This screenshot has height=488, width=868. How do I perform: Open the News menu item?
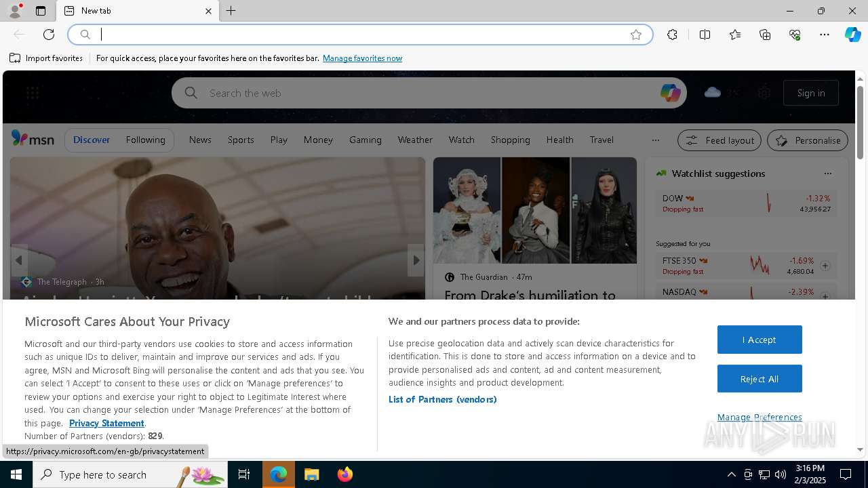coord(200,140)
